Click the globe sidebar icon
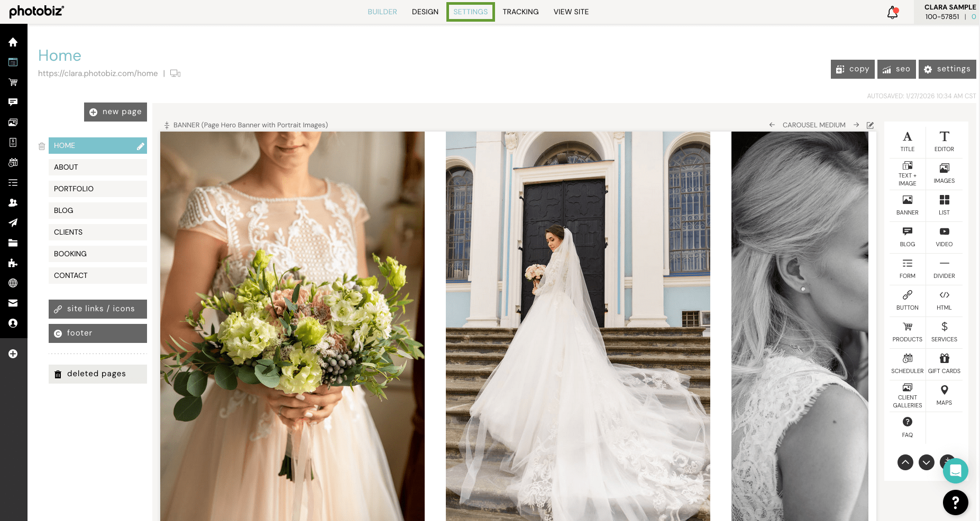 click(13, 283)
